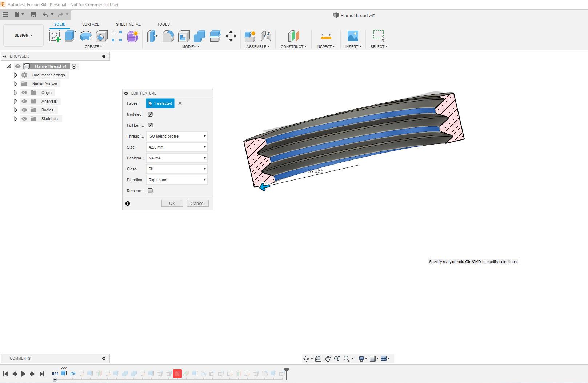Open the Size dropdown

coord(177,147)
